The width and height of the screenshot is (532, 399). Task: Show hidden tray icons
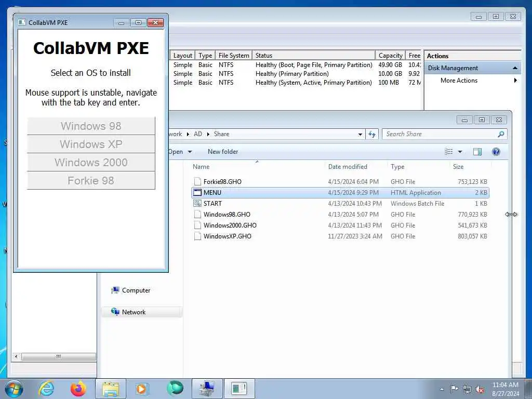click(442, 390)
